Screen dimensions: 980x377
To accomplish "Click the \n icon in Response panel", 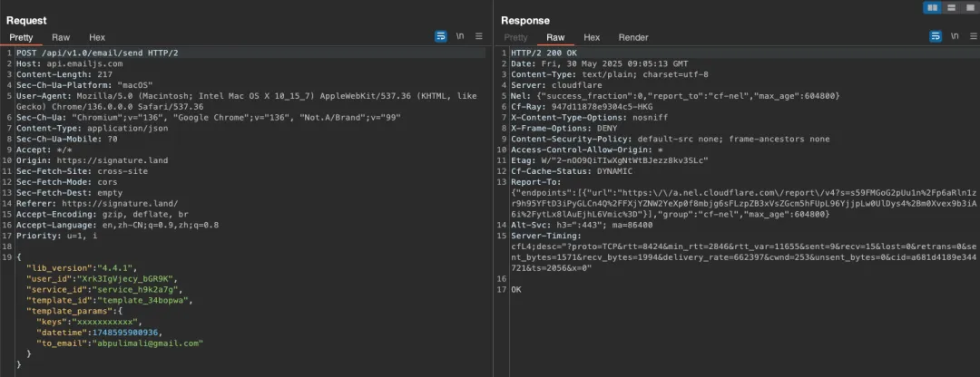I will [954, 36].
